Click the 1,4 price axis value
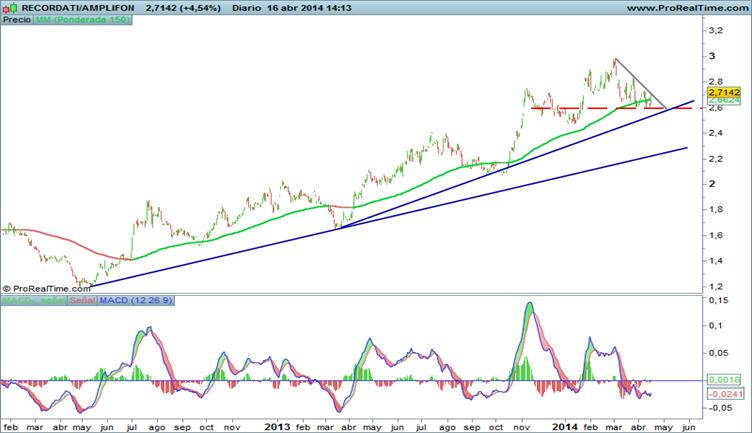 [716, 261]
